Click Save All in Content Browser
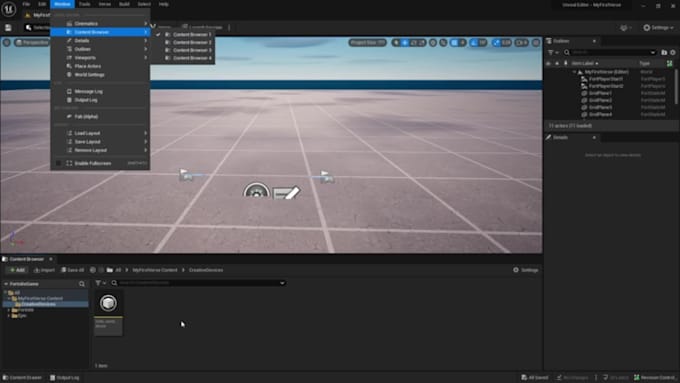Image resolution: width=680 pixels, height=383 pixels. 72,270
